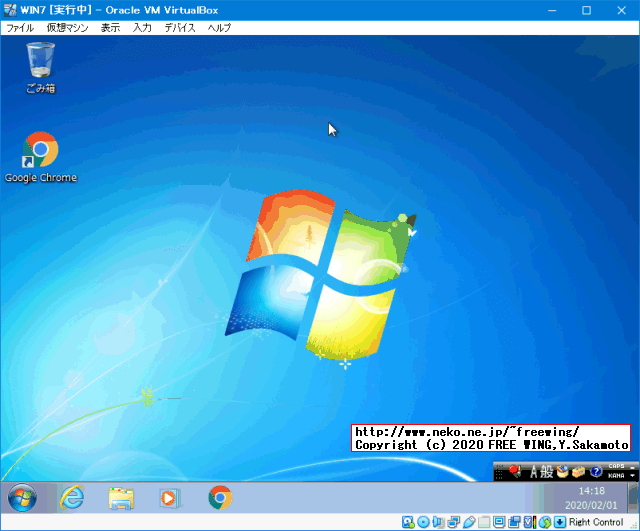Open the ヘルプ menu
Image resolution: width=640 pixels, height=531 pixels.
(x=219, y=28)
